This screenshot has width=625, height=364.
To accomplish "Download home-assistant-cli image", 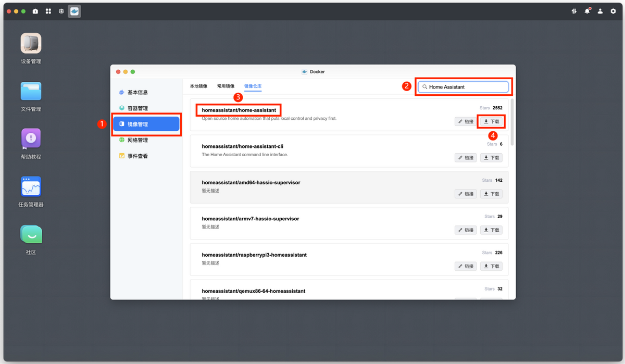I will coord(491,157).
